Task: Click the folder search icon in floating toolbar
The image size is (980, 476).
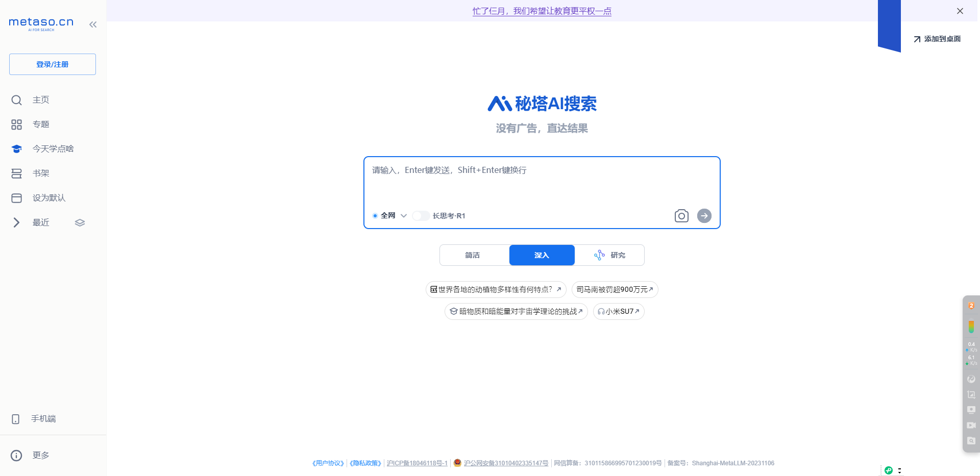Action: (971, 440)
